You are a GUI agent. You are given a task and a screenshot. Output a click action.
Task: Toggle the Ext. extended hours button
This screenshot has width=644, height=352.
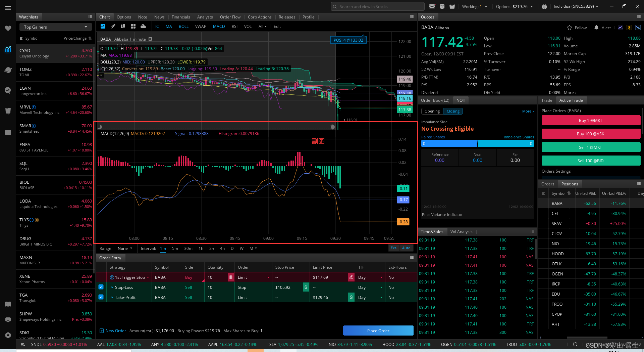(394, 248)
